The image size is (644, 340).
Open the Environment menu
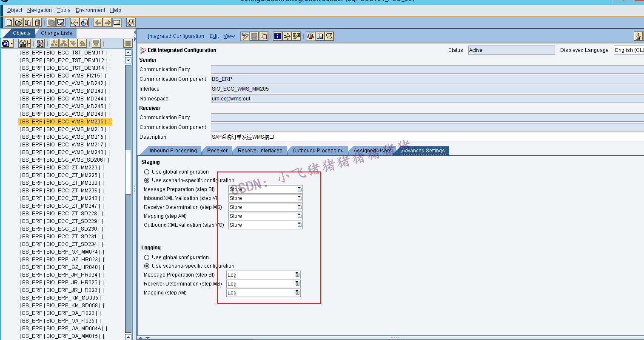point(90,10)
